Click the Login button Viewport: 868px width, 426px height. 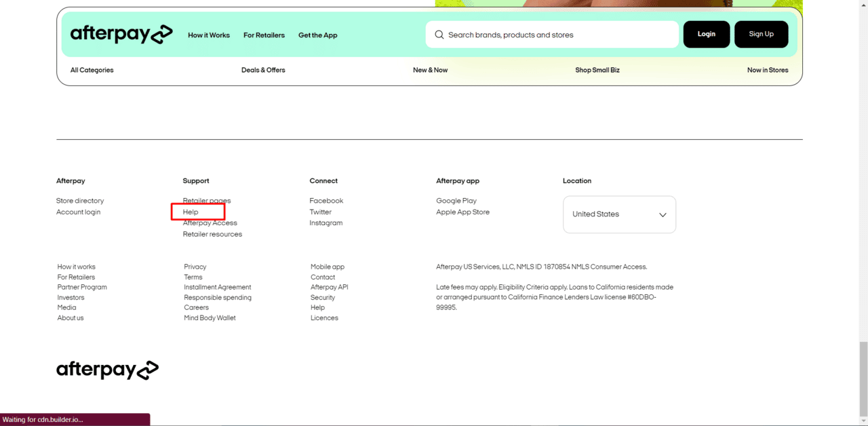[x=707, y=34]
